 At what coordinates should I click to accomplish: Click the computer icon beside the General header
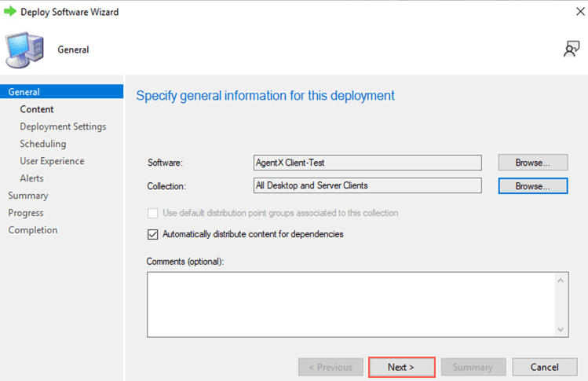coord(25,50)
